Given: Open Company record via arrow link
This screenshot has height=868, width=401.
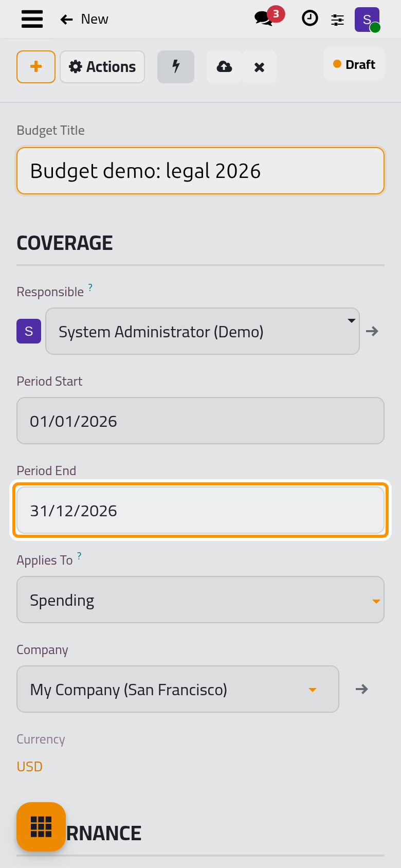Looking at the screenshot, I should pyautogui.click(x=362, y=689).
